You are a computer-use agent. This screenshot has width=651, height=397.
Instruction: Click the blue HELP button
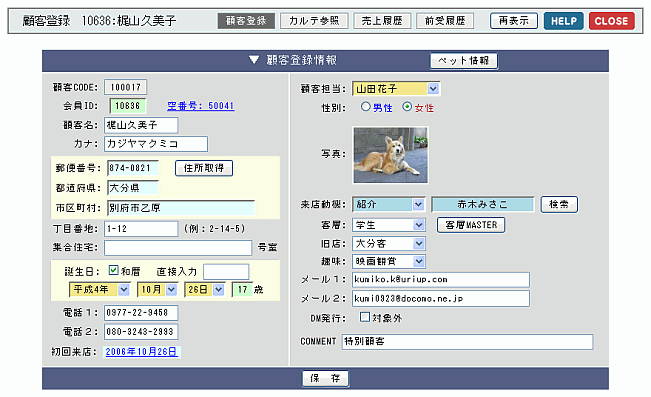tap(563, 21)
